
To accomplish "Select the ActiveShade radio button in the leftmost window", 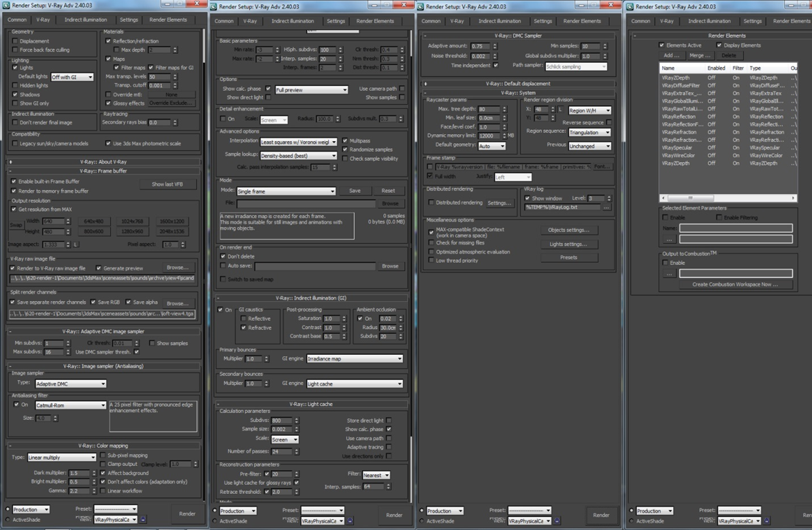I will pos(7,519).
